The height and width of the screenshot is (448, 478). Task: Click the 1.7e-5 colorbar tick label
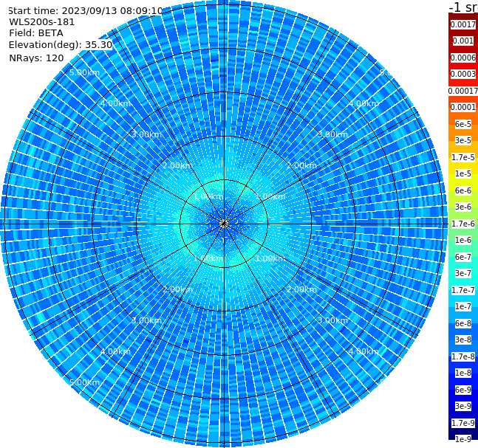point(463,157)
